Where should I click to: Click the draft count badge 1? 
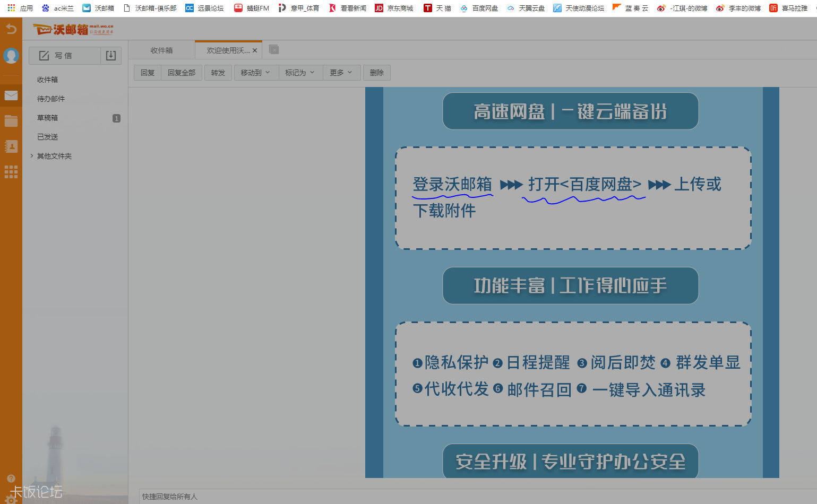click(x=116, y=118)
